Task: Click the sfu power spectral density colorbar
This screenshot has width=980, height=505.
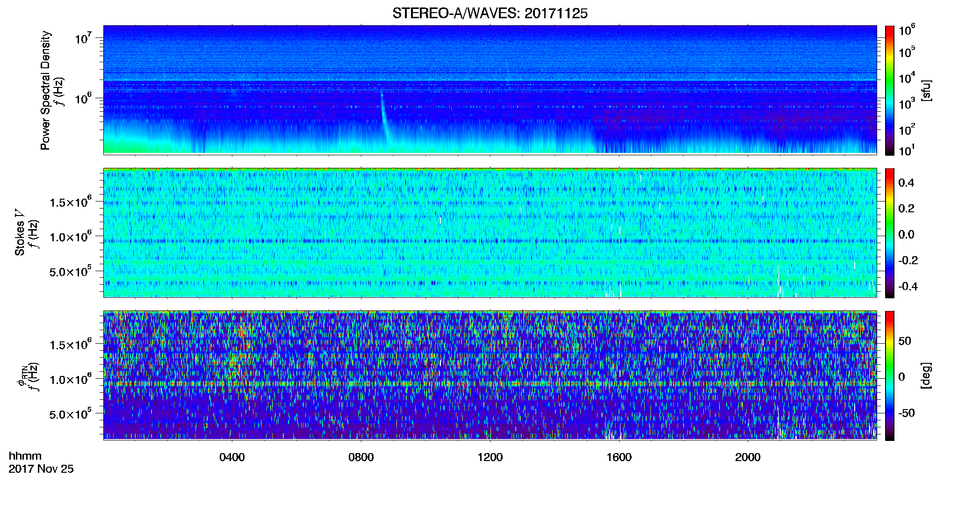Action: point(890,90)
